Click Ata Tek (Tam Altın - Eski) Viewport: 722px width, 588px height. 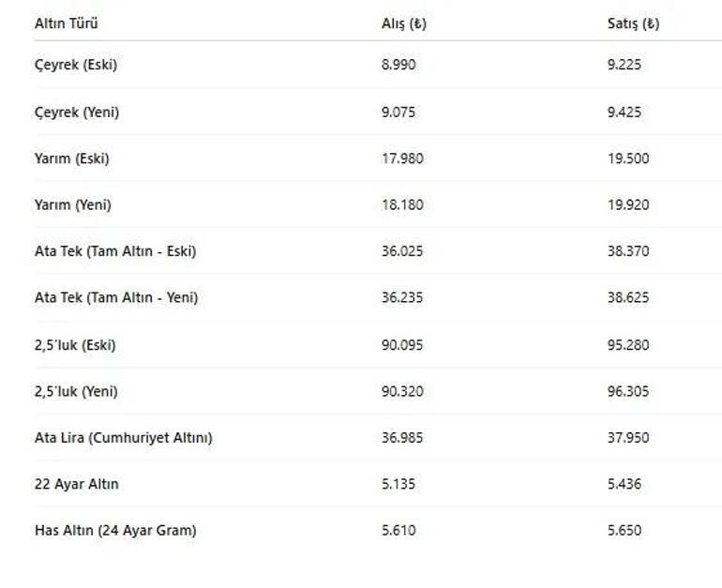point(115,251)
